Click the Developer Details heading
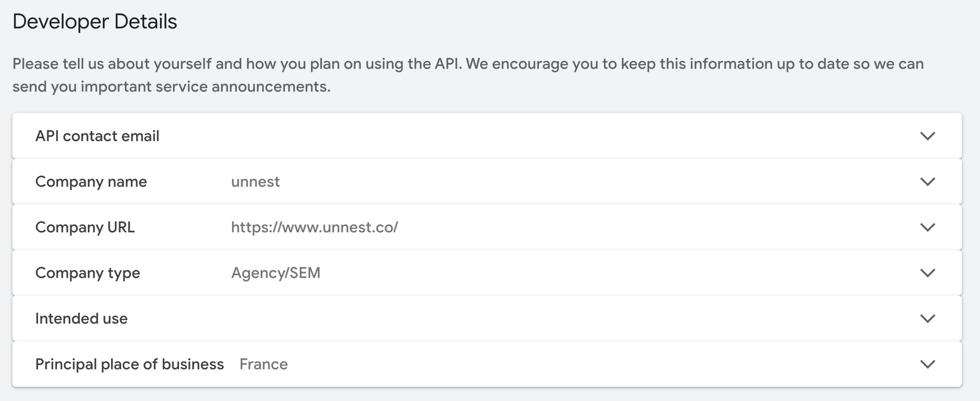This screenshot has height=401, width=980. 95,22
